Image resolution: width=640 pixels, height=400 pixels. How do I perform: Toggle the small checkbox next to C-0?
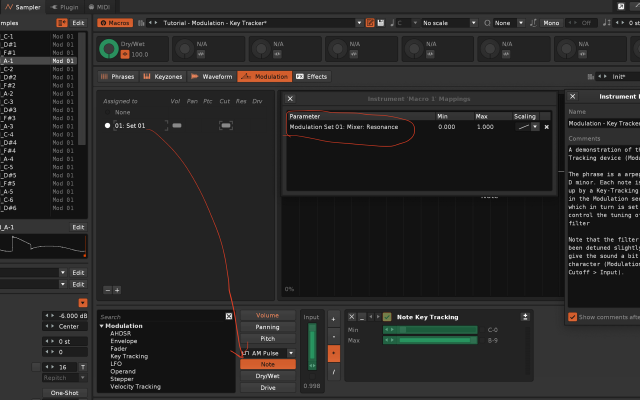click(x=482, y=330)
